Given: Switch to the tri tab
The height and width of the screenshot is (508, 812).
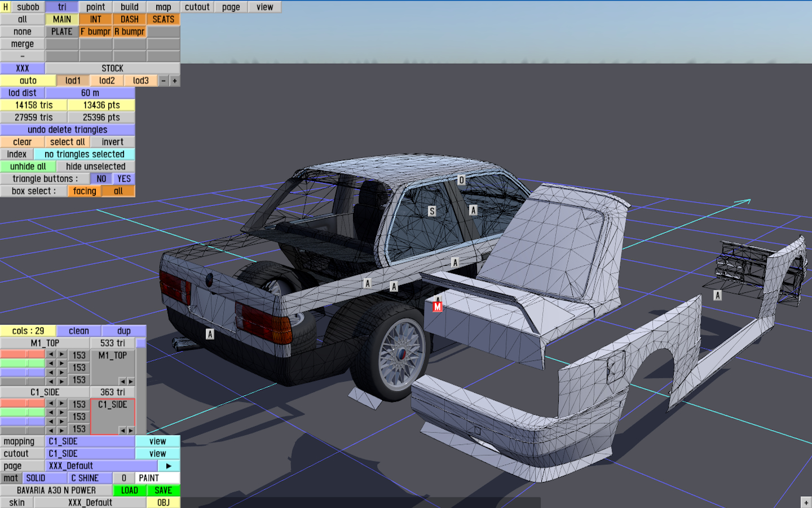Looking at the screenshot, I should click(62, 7).
